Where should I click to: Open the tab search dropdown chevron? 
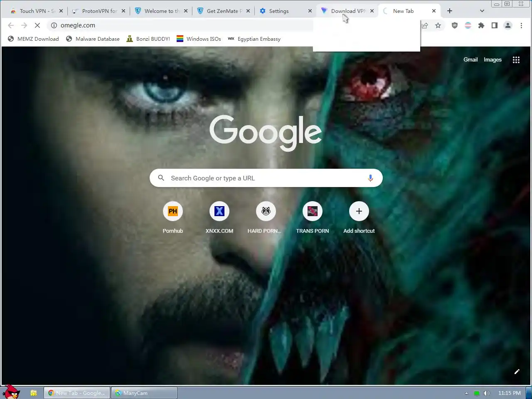pos(482,11)
